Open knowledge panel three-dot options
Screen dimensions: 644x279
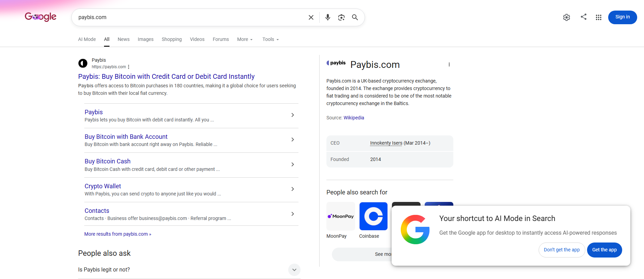(449, 64)
